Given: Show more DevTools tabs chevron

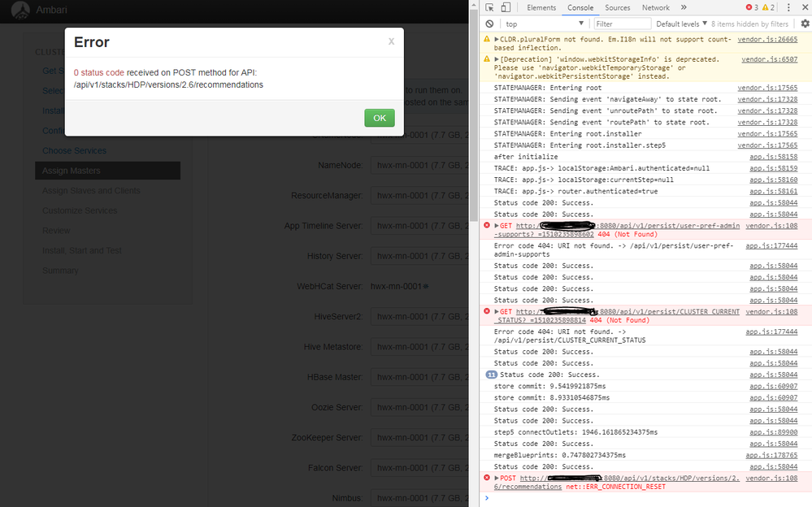Looking at the screenshot, I should click(x=684, y=8).
